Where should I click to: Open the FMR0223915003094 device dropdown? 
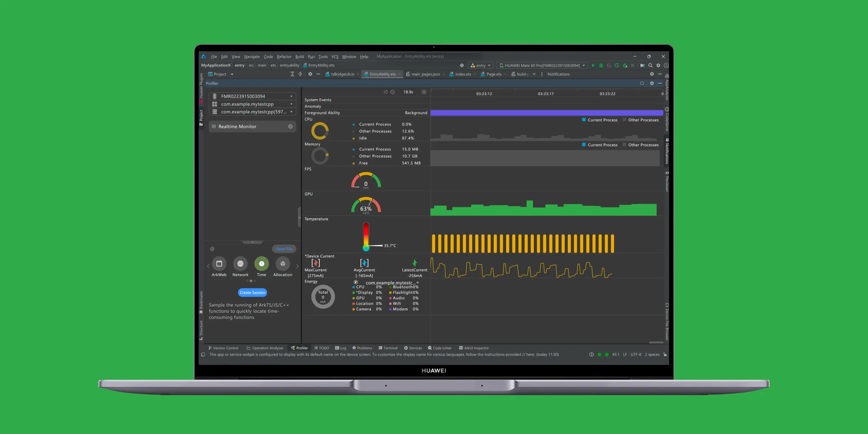252,96
